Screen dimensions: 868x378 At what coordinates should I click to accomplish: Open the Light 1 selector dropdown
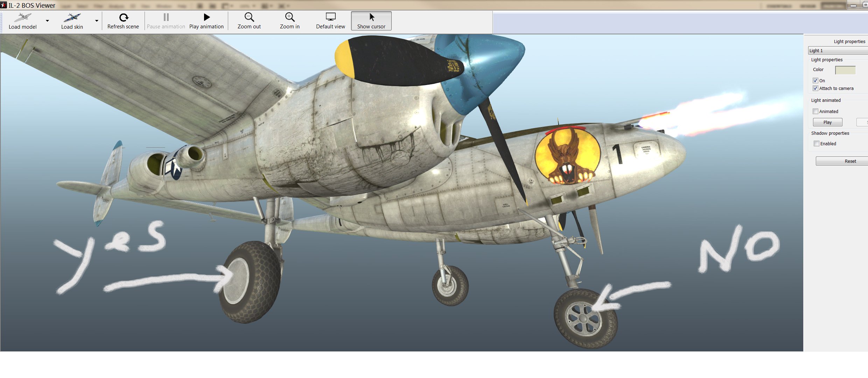pos(838,51)
